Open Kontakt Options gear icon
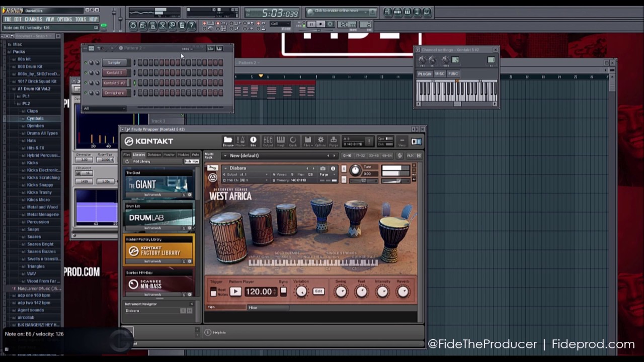Image resolution: width=644 pixels, height=362 pixels. [x=320, y=141]
